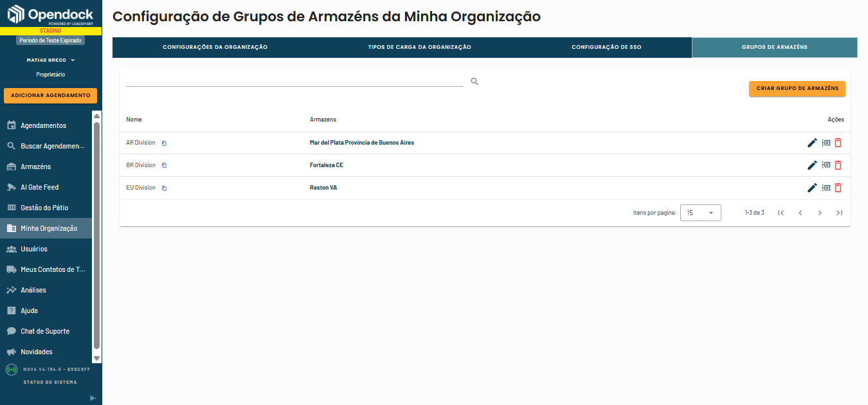Open Análises in the sidebar
Viewport: 868px width, 405px height.
pos(46,290)
